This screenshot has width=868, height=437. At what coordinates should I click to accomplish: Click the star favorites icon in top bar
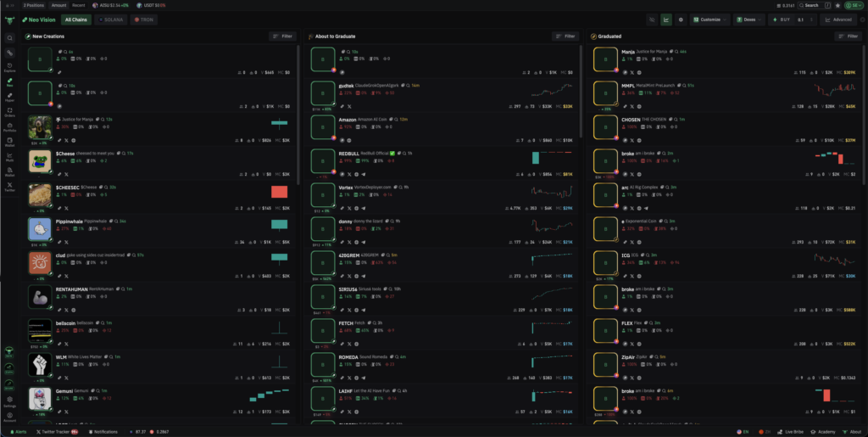click(837, 5)
